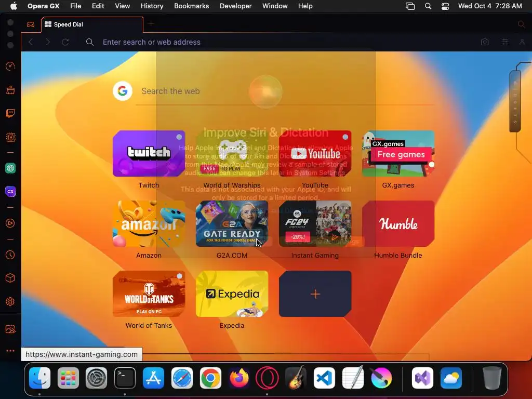This screenshot has height=399, width=532.
Task: Launch Visual Studio Code from the Dock
Action: (324, 378)
